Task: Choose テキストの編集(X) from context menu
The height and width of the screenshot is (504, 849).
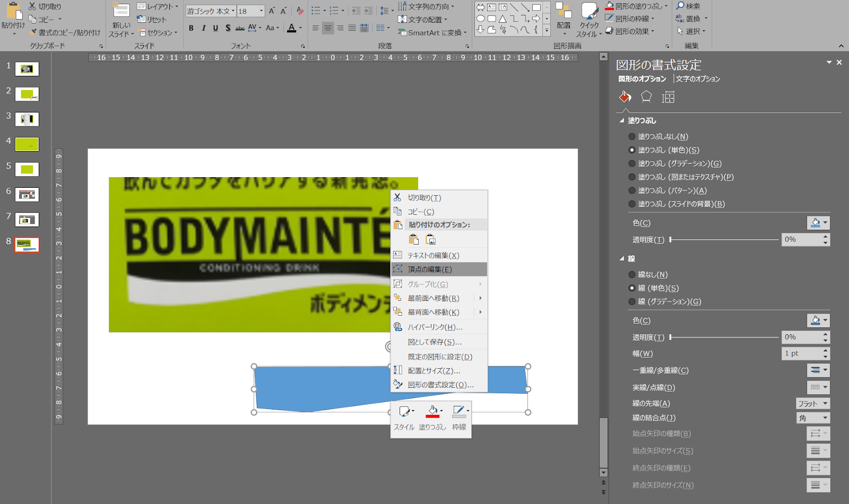Action: pyautogui.click(x=439, y=255)
